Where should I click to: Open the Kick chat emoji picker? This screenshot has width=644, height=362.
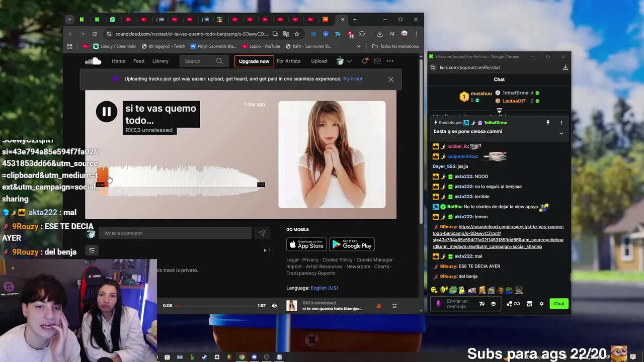[493, 304]
